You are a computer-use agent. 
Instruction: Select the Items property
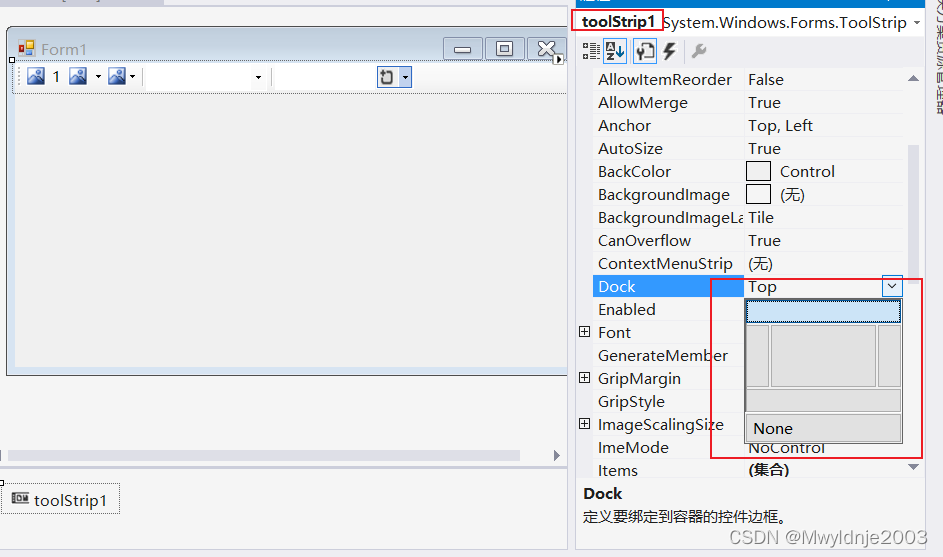tap(618, 470)
